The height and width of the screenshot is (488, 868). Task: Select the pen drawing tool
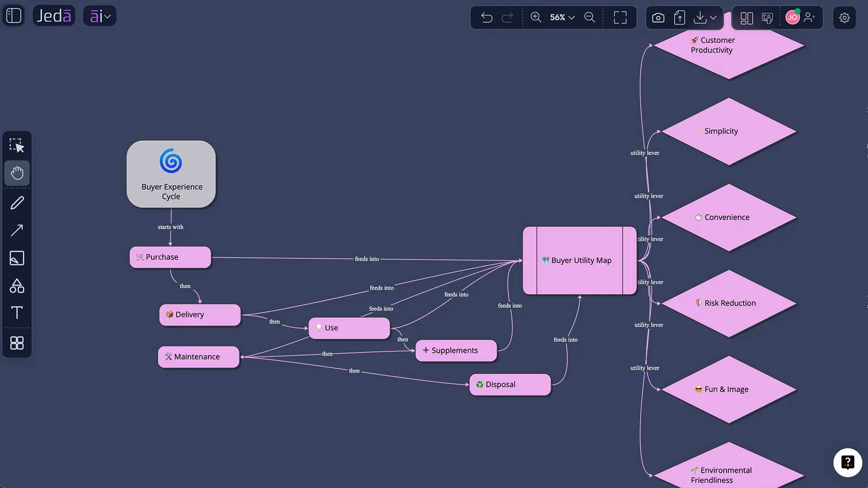(17, 203)
